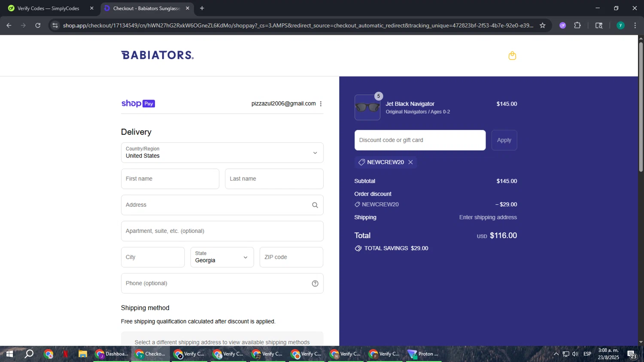The width and height of the screenshot is (644, 362).
Task: Click the Shop Pay logo
Action: click(x=138, y=103)
